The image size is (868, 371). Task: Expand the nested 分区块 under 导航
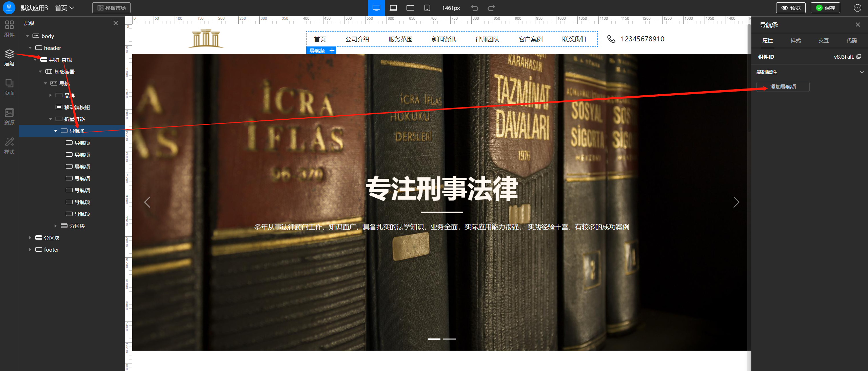[56, 226]
